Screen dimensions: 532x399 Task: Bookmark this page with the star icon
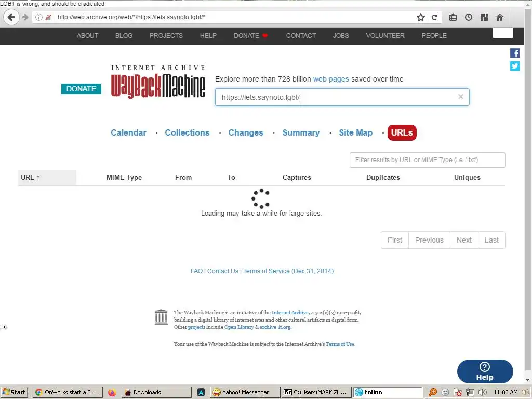(421, 17)
